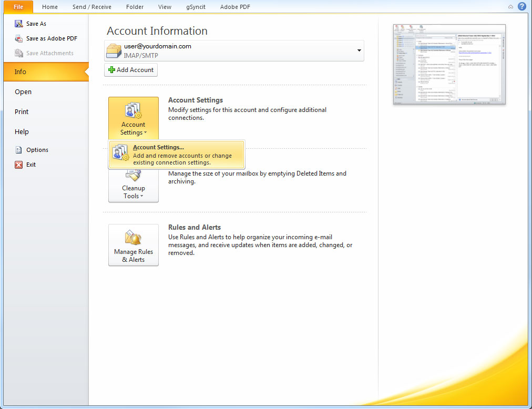This screenshot has height=409, width=532.
Task: Open the Cleanup Tools dropdown button
Action: click(134, 185)
